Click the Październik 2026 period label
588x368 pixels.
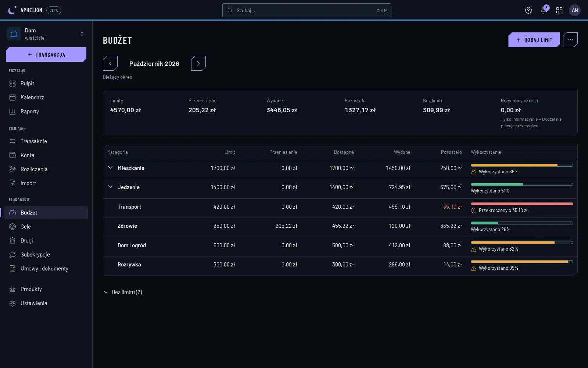(154, 64)
